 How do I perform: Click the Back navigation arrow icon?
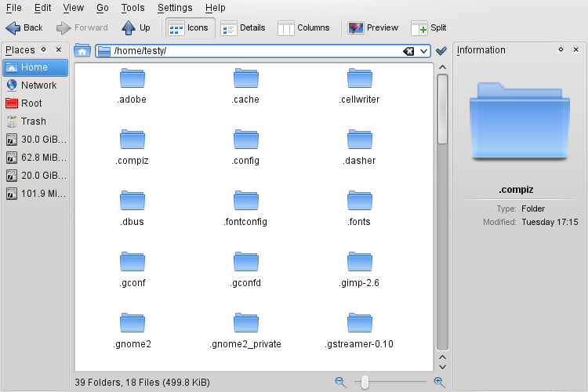coord(13,27)
